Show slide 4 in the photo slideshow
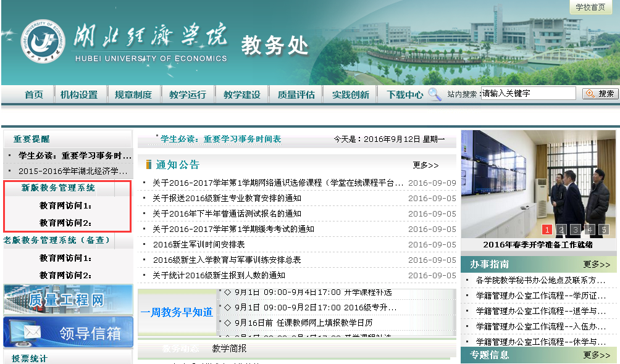620x364 pixels. click(590, 230)
